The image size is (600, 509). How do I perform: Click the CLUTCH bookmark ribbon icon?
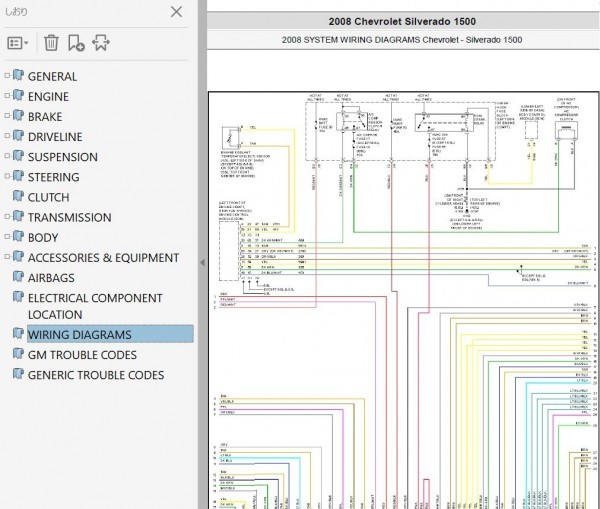tap(18, 196)
